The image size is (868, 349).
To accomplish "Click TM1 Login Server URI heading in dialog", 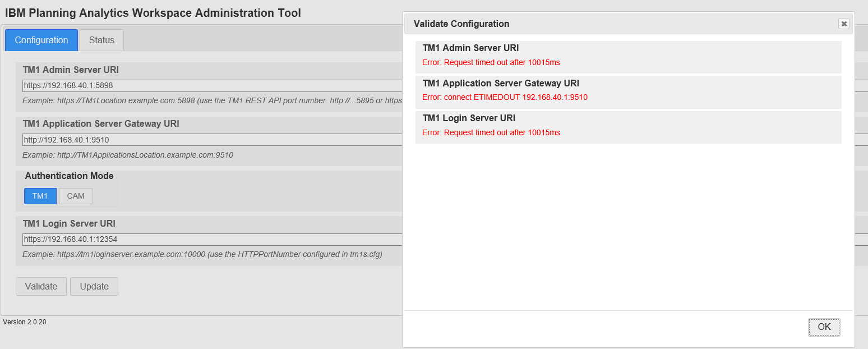I will point(469,118).
